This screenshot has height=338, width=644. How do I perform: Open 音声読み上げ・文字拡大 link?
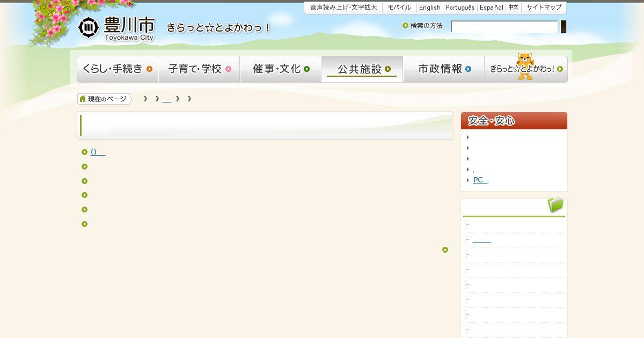coord(343,8)
